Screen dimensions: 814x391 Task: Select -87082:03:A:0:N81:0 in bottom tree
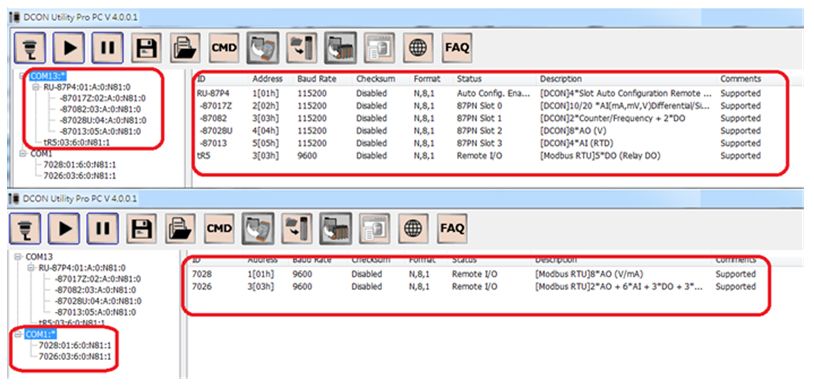coord(96,290)
